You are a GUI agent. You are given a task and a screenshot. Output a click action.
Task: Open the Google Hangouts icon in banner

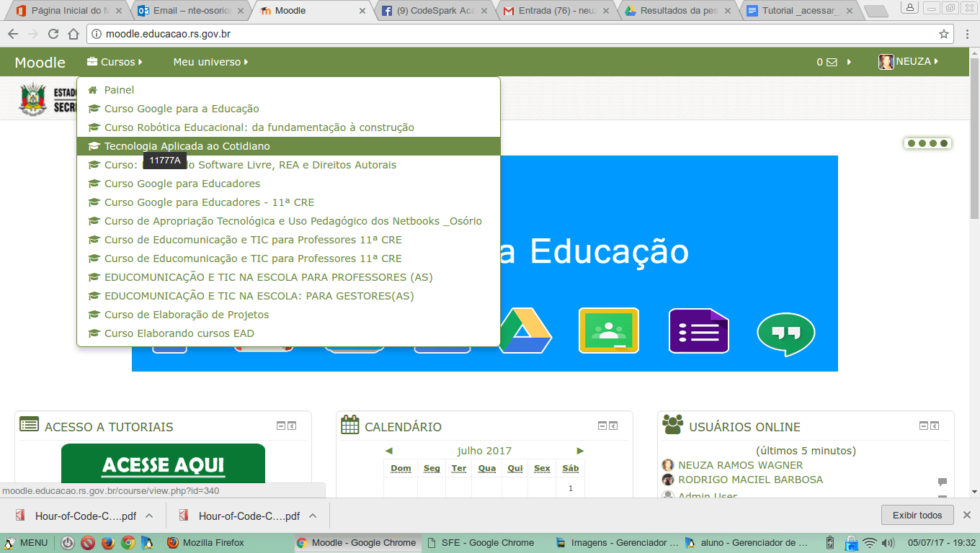click(x=786, y=334)
